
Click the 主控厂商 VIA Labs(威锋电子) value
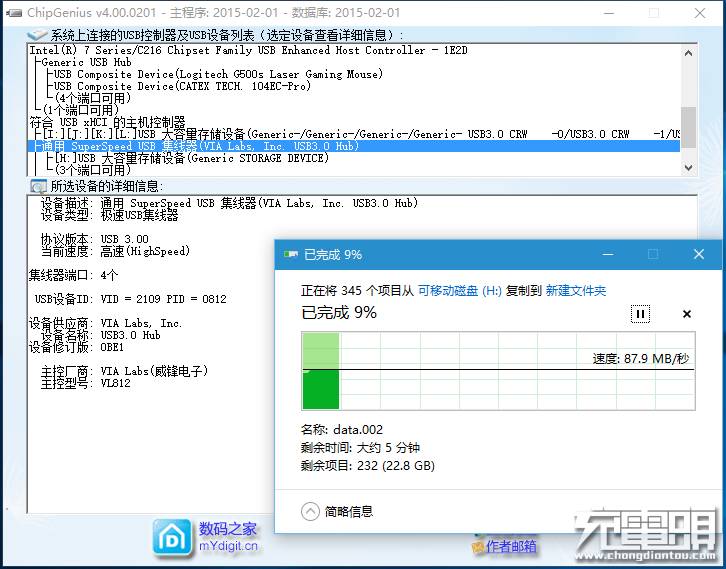tap(154, 371)
